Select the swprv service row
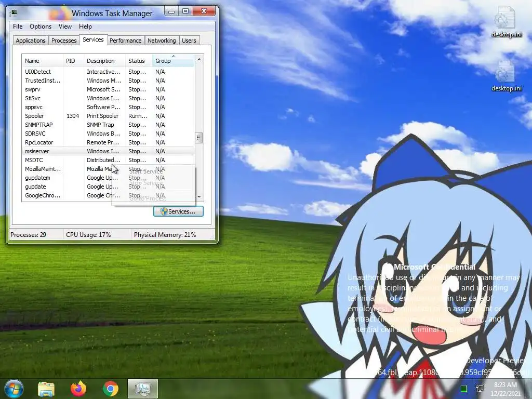This screenshot has width=532, height=399. tap(108, 89)
